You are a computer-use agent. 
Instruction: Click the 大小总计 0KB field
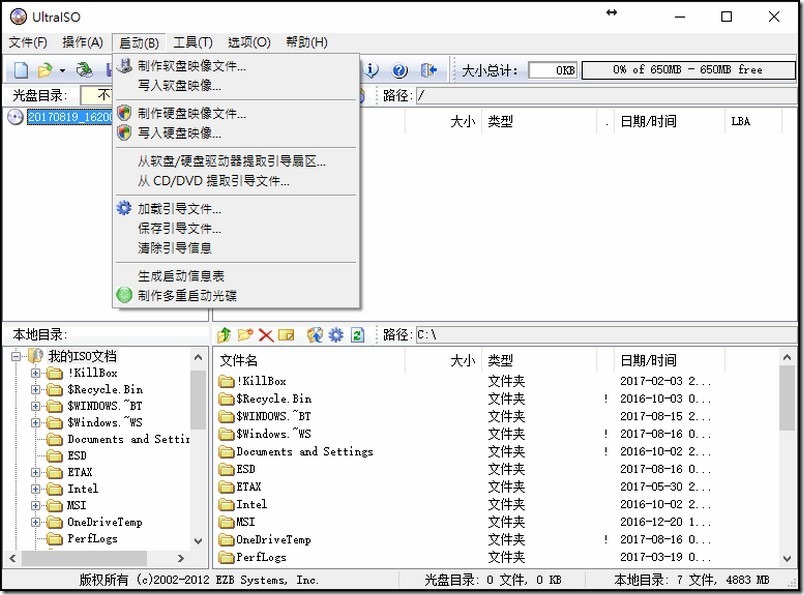(553, 70)
